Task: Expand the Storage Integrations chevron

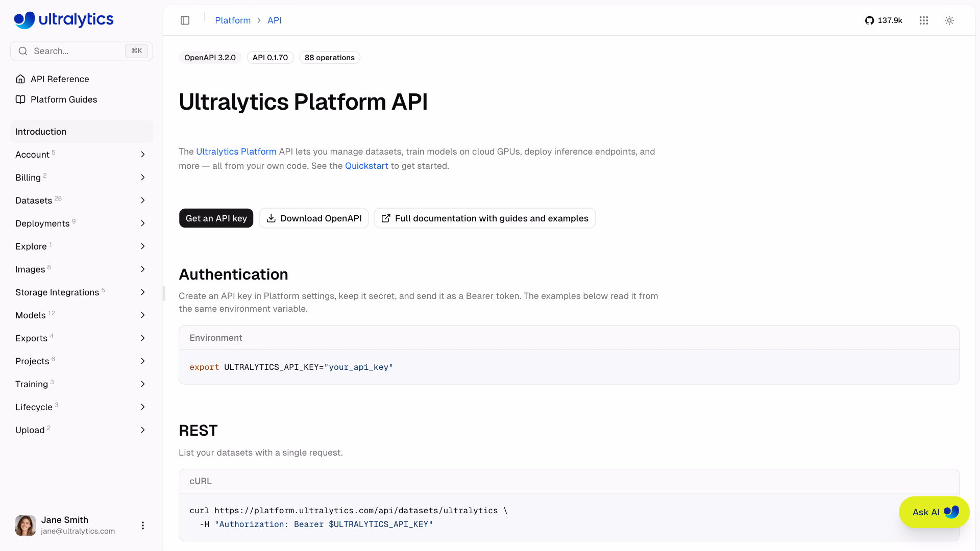Action: (143, 292)
